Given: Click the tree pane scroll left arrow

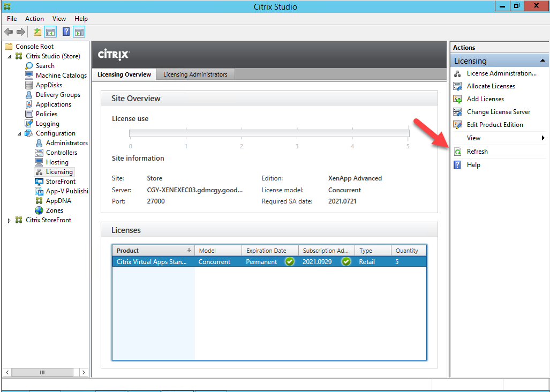Looking at the screenshot, I should (x=7, y=372).
